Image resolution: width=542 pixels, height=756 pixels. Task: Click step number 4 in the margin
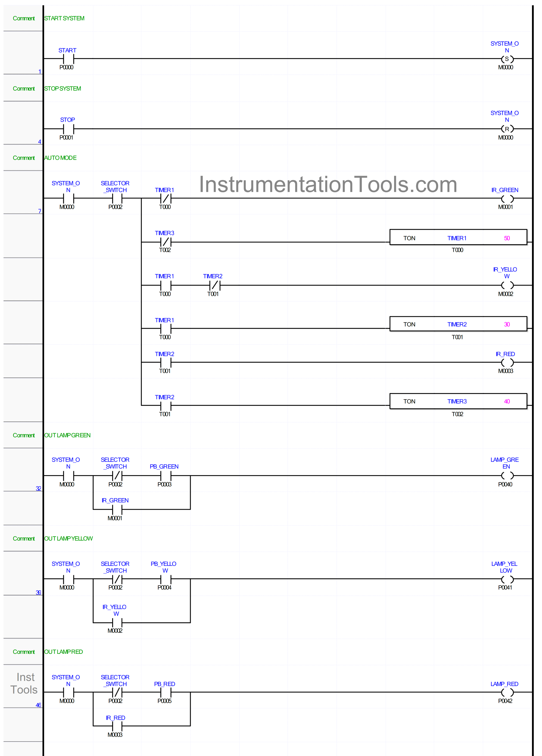tap(40, 142)
